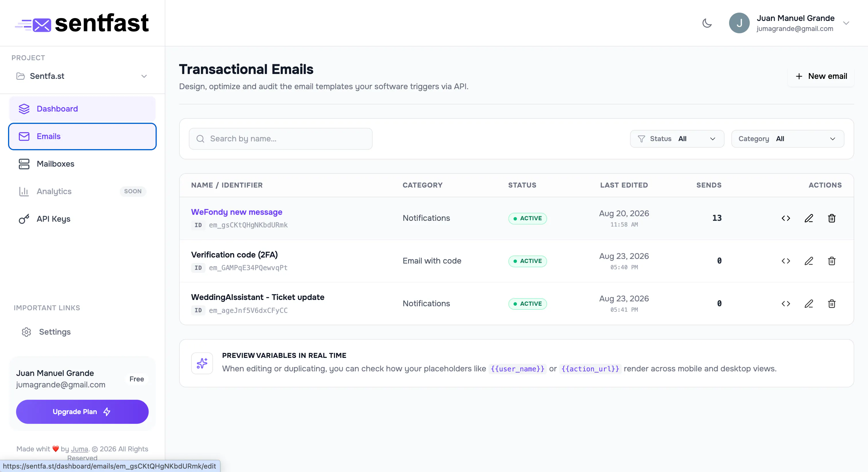
Task: Click the sparkles icon in preview tip
Action: (202, 363)
